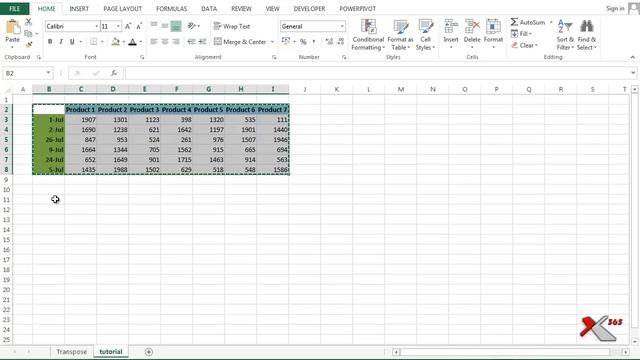Apply the Font Color letter A
640x360 pixels.
pyautogui.click(x=132, y=42)
